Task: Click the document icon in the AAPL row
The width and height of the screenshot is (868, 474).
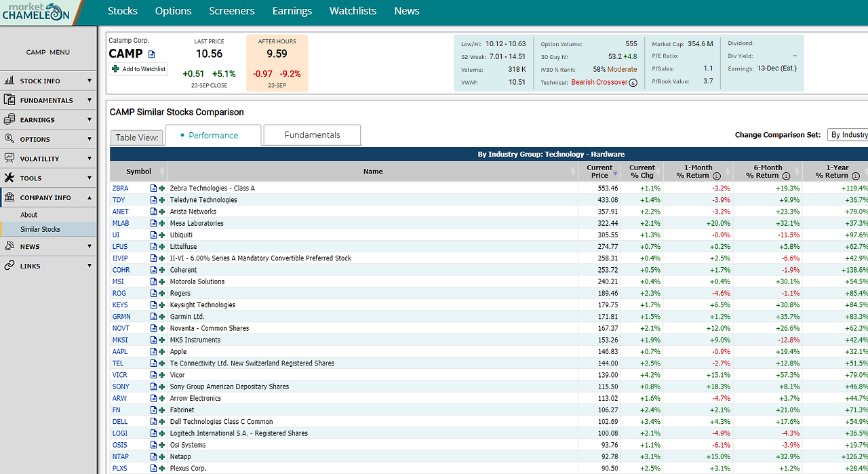Action: click(x=154, y=352)
